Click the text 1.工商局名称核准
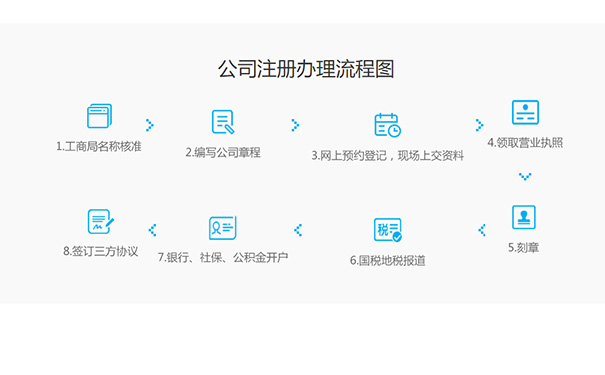The width and height of the screenshot is (605, 375). coord(99,146)
